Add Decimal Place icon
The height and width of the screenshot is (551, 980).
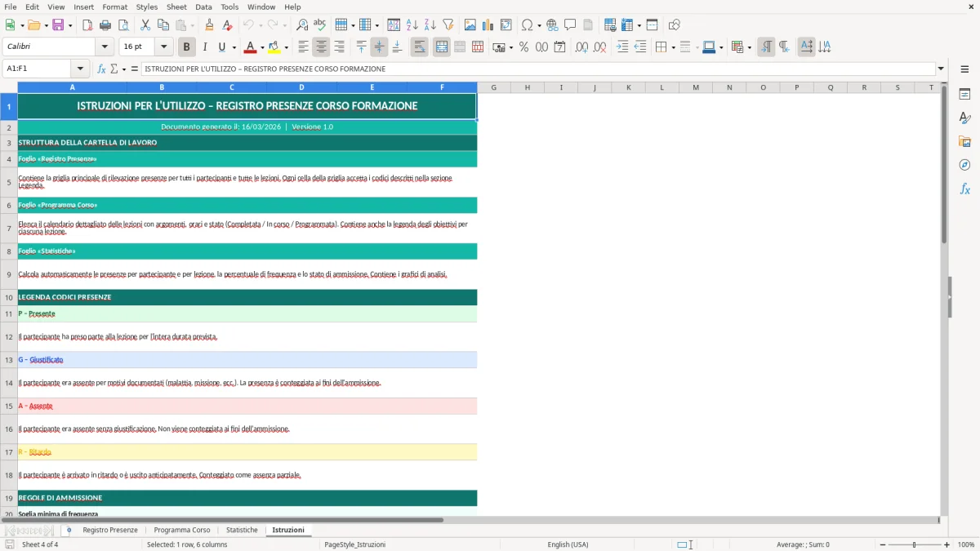pos(581,47)
